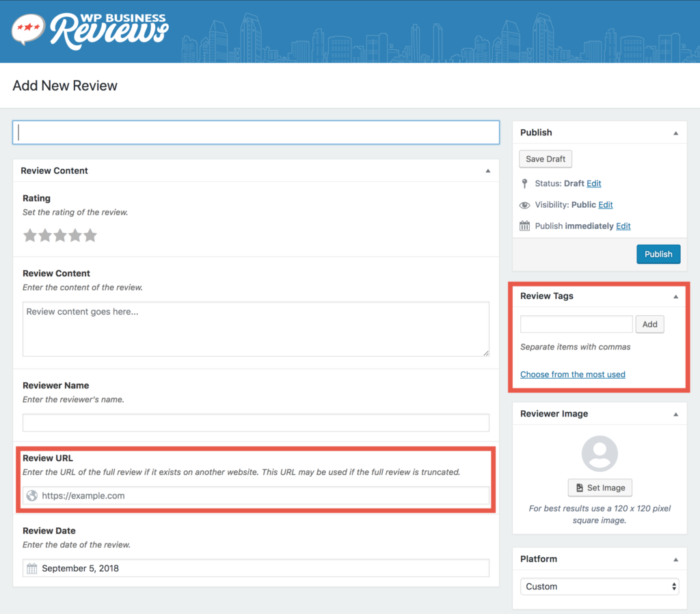Screen dimensions: 700x614
Task: Click into the review content textarea
Action: [x=256, y=329]
